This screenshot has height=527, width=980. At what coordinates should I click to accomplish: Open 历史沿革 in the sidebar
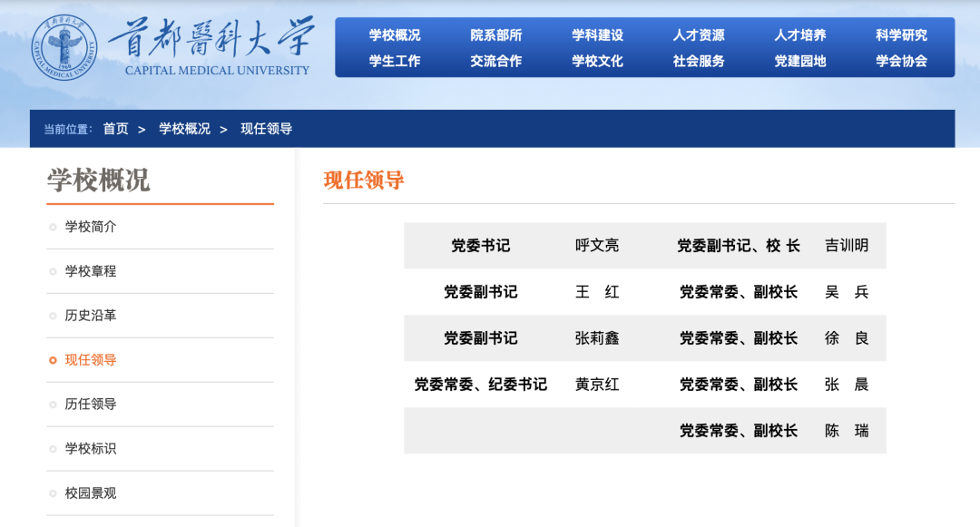pos(91,316)
